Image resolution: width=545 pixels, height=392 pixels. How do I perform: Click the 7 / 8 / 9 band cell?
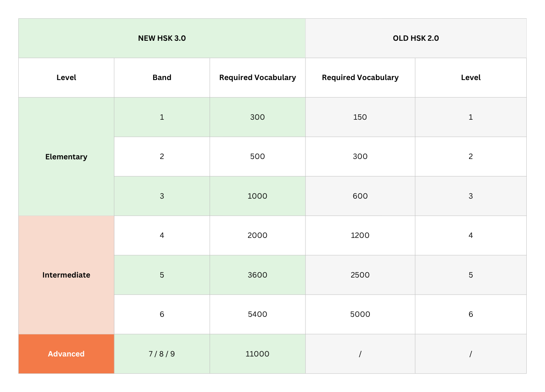[x=162, y=354]
